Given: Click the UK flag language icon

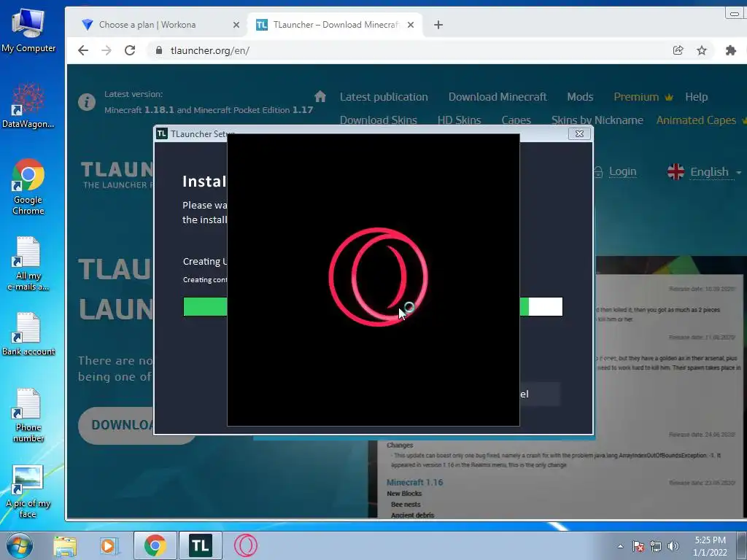Looking at the screenshot, I should click(x=676, y=171).
